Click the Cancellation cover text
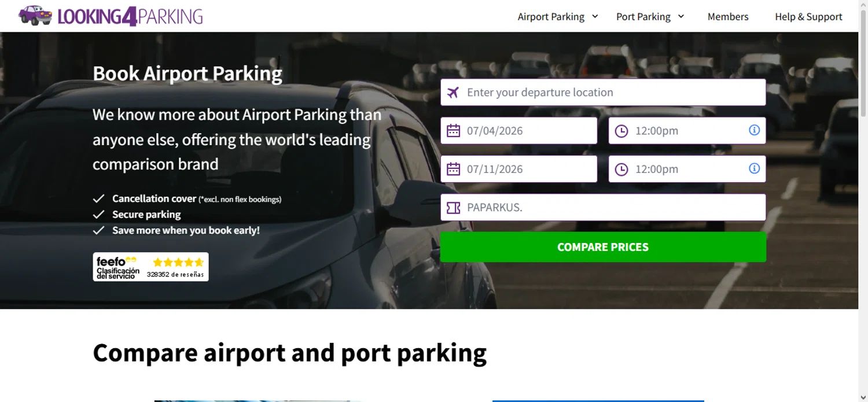This screenshot has width=868, height=402. tap(155, 198)
